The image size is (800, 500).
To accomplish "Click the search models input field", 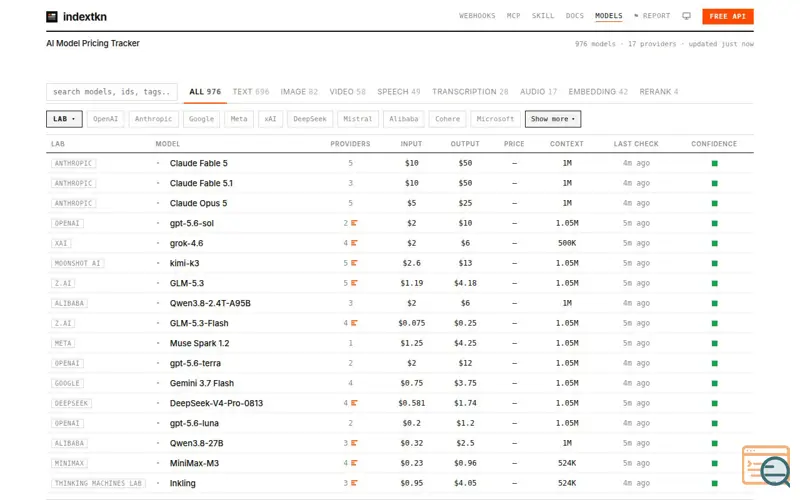I will [112, 92].
